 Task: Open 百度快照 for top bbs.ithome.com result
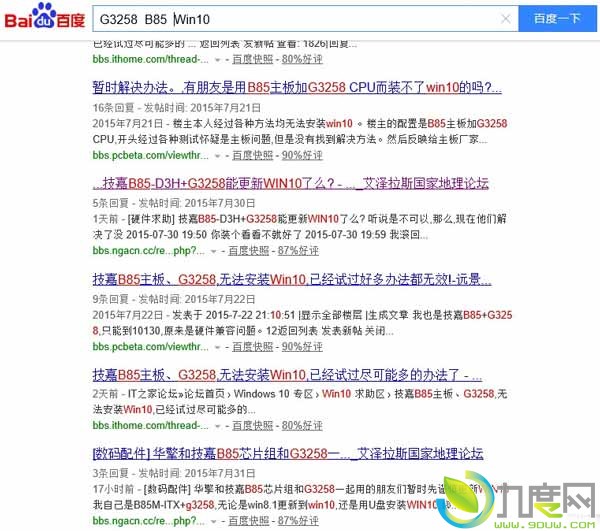click(253, 59)
